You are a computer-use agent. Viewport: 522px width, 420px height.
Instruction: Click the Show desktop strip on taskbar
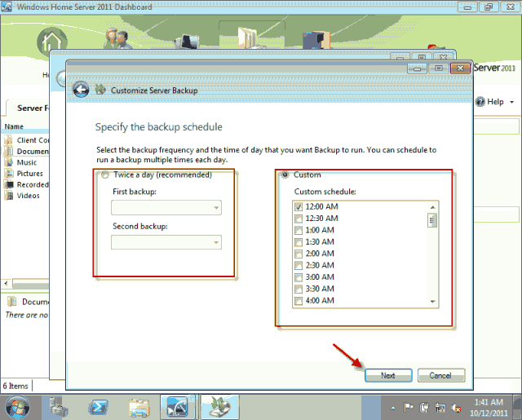(x=517, y=407)
